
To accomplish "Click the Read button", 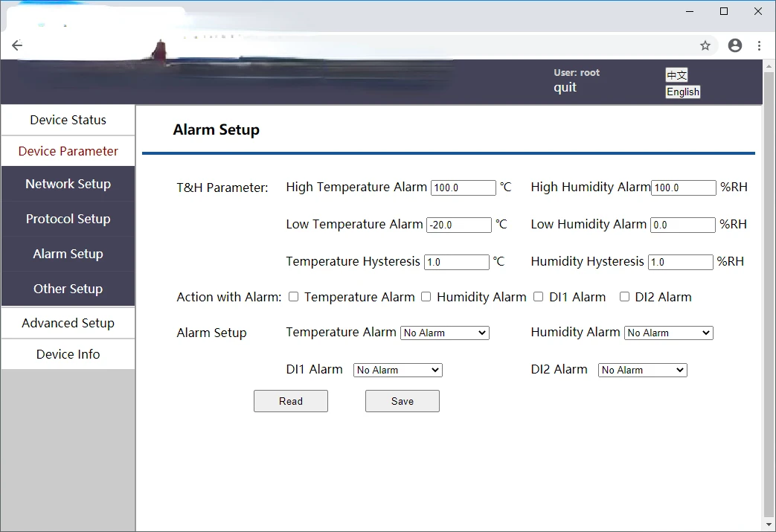I will 291,401.
